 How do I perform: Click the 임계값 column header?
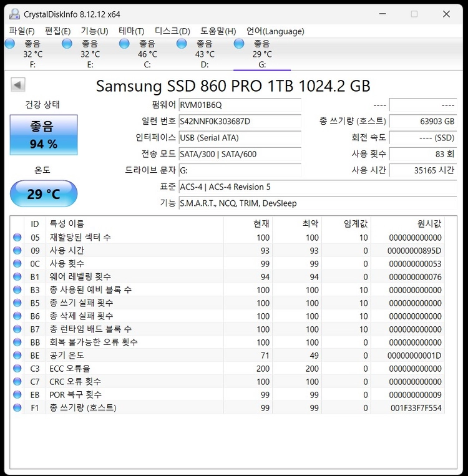click(x=346, y=224)
